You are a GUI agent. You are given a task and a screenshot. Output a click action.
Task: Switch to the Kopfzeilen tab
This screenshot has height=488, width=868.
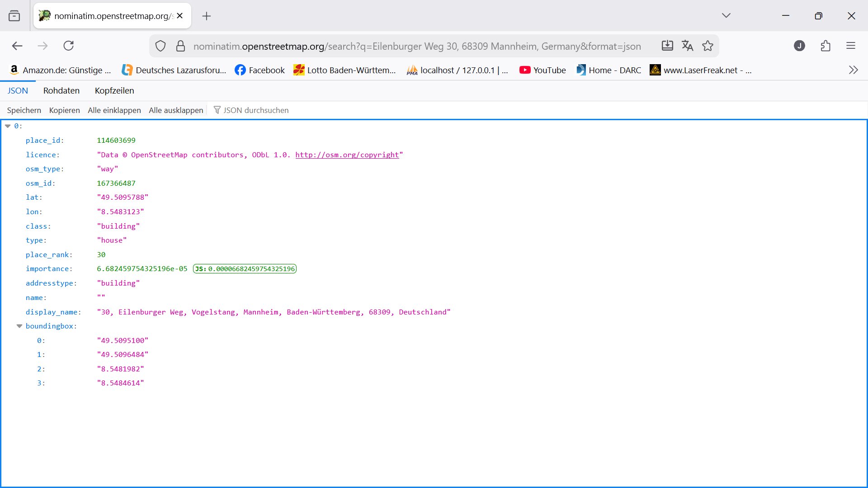(x=114, y=90)
